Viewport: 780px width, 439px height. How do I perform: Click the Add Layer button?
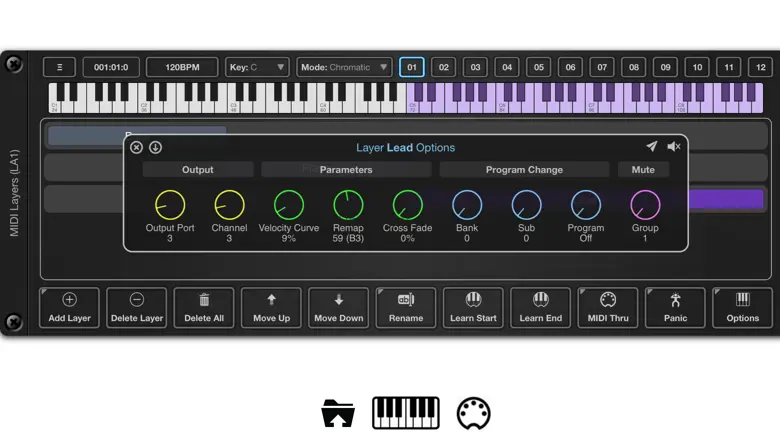(x=69, y=308)
